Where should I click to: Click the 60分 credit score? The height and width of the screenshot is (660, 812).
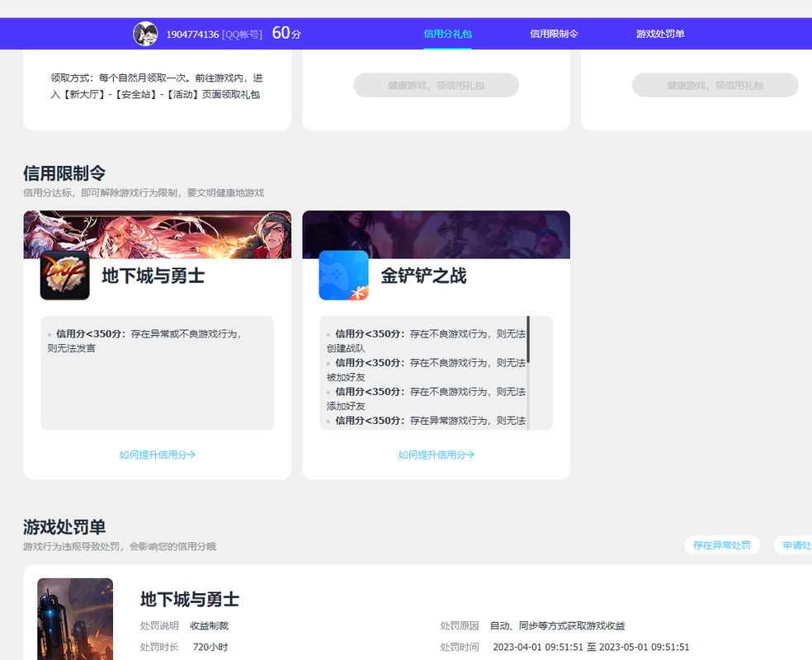[x=286, y=33]
